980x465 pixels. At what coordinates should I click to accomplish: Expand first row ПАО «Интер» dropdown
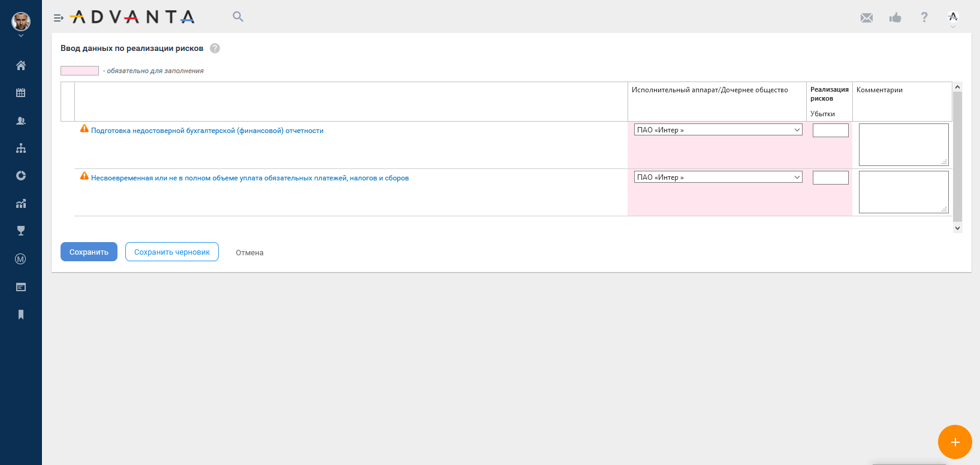[x=717, y=130]
